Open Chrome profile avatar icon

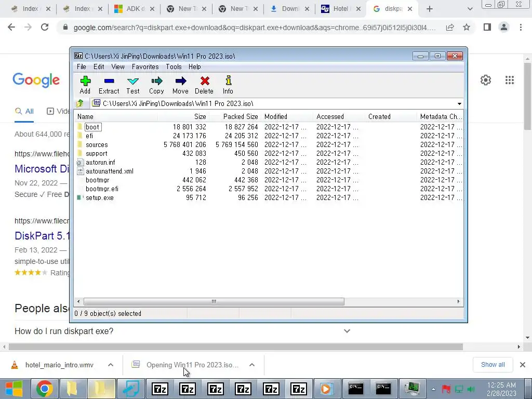pyautogui.click(x=504, y=27)
